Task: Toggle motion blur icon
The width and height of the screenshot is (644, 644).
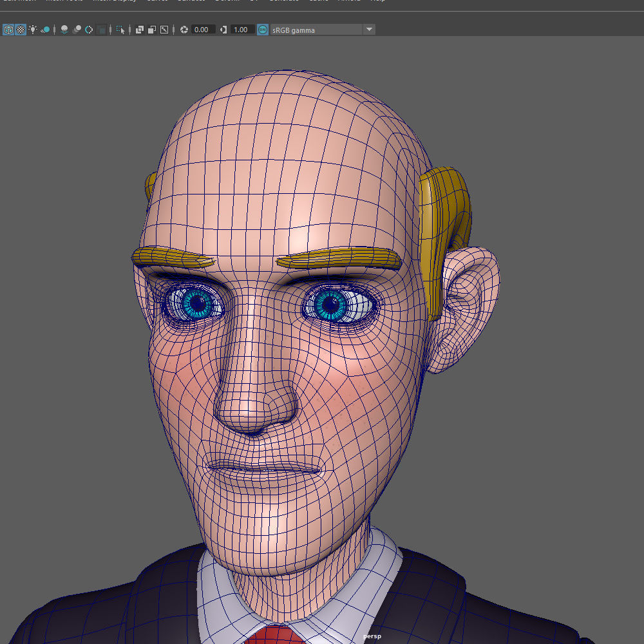Action: [77, 30]
